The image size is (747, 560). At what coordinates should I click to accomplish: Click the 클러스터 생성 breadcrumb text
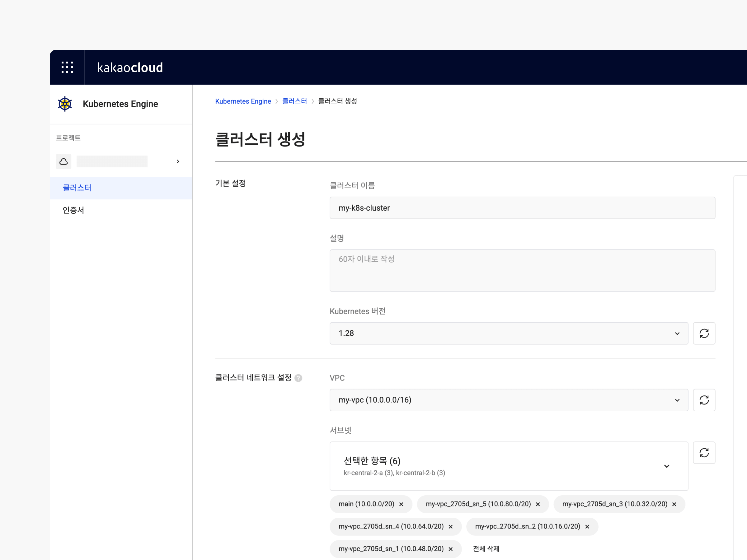[x=337, y=101]
